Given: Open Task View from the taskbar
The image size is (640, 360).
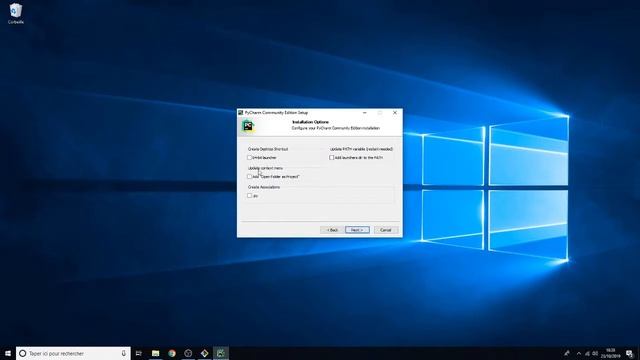Looking at the screenshot, I should 139,353.
